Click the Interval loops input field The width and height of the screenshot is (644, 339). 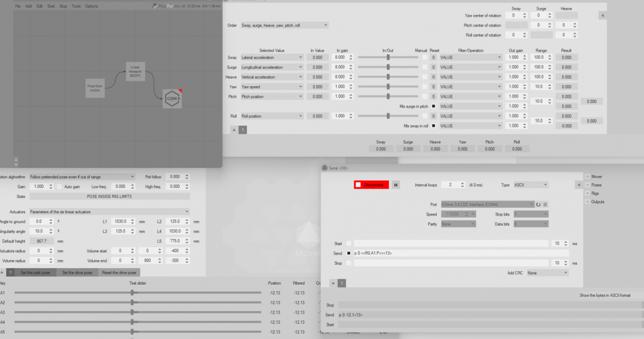pyautogui.click(x=450, y=185)
